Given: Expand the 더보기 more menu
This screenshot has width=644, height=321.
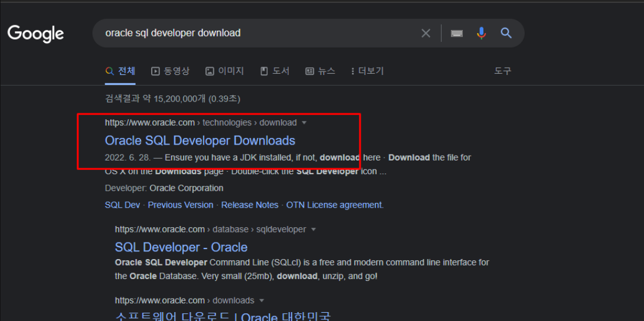Looking at the screenshot, I should (x=367, y=71).
